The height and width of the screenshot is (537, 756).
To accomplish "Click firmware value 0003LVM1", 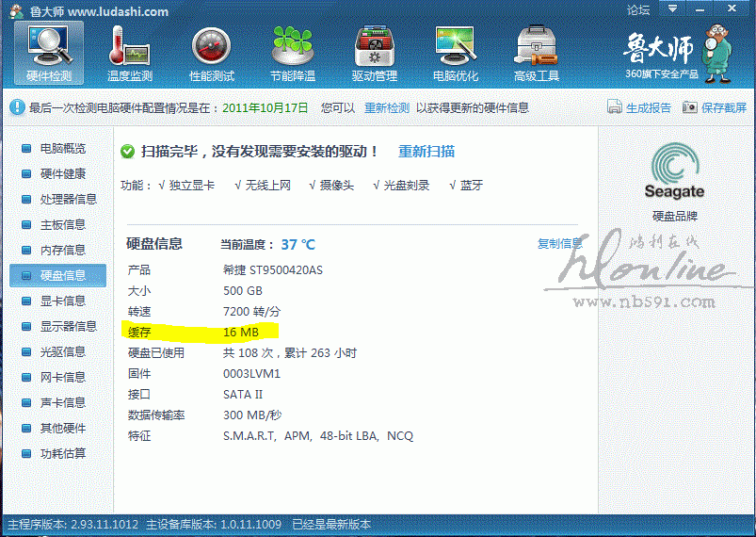I will point(251,374).
